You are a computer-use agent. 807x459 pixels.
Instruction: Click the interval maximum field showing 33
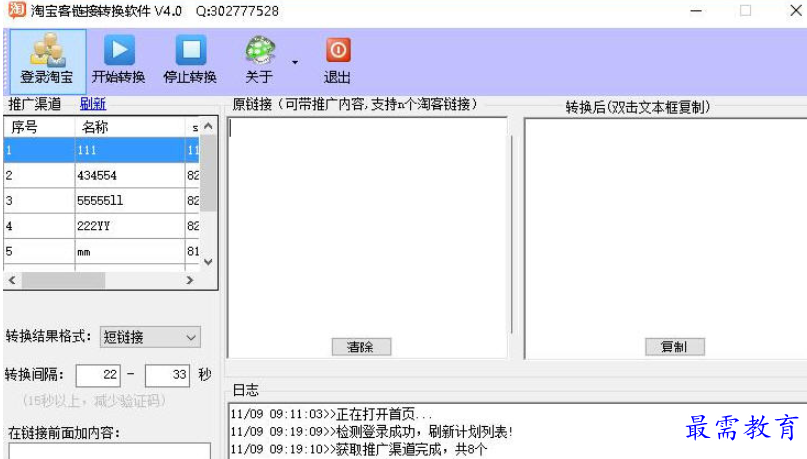coord(167,375)
